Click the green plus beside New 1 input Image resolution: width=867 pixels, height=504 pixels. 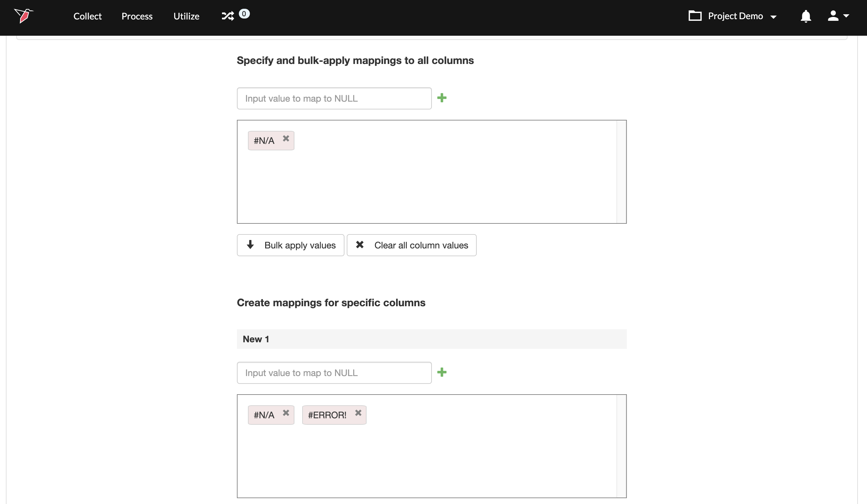tap(442, 372)
